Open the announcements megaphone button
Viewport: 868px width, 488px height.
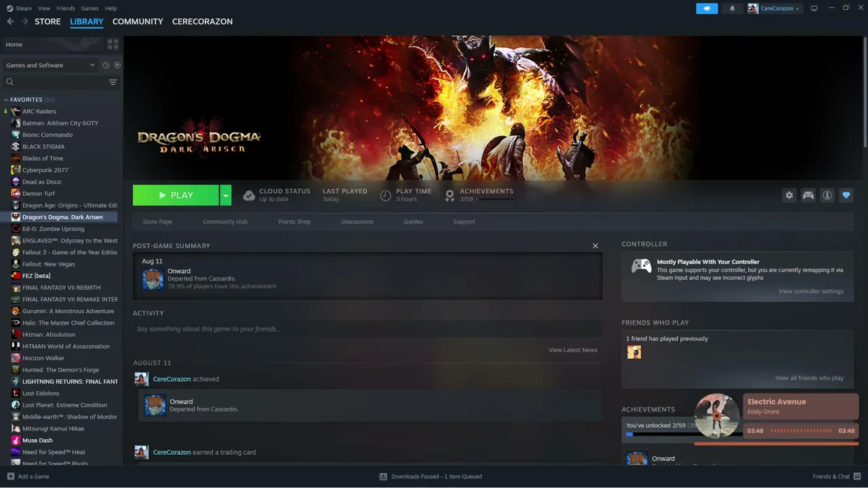point(707,8)
